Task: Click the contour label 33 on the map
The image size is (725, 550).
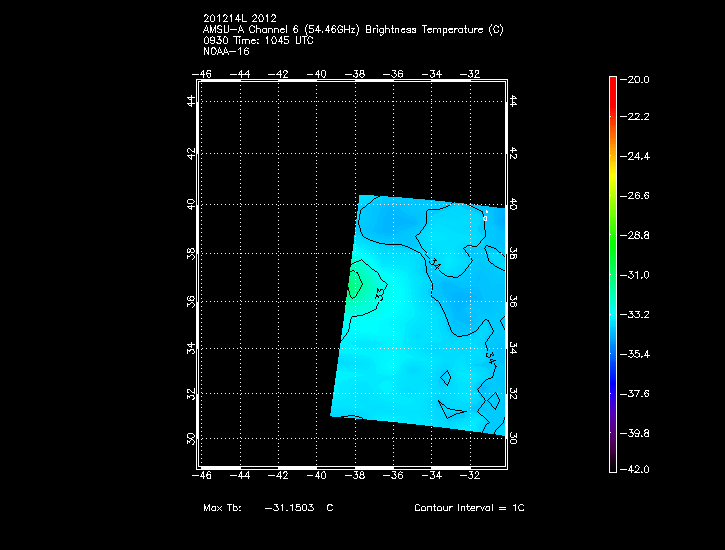Action: click(x=379, y=294)
